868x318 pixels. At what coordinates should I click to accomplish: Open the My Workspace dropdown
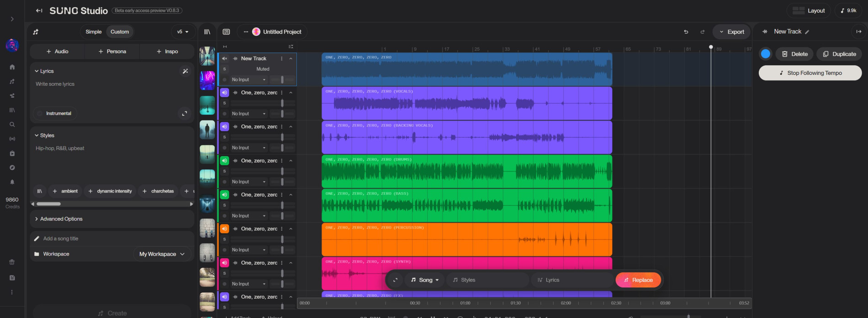162,254
